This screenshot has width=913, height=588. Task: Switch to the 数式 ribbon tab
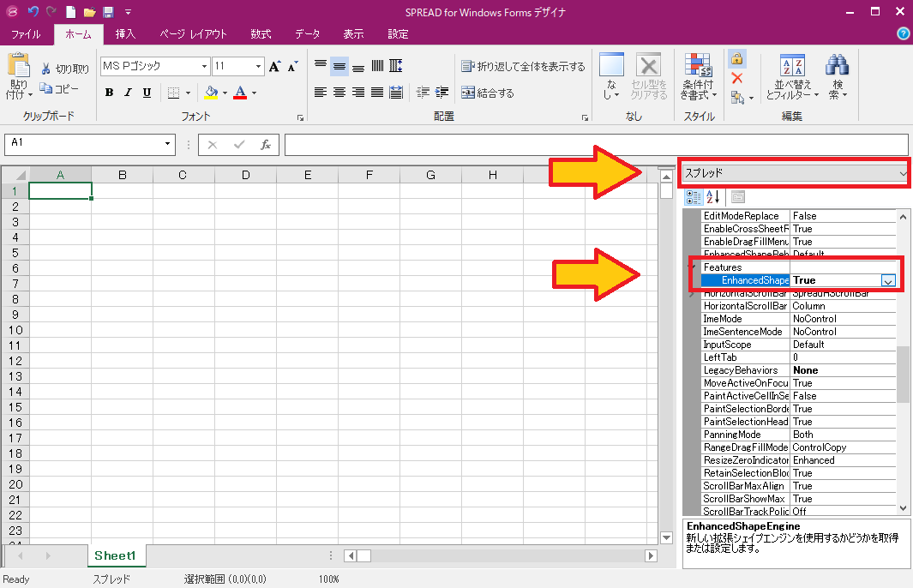click(261, 33)
